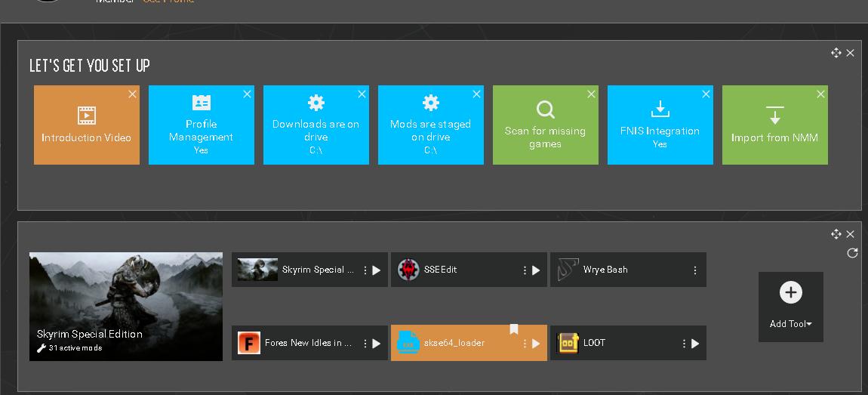Viewport: 868px width, 395px height.
Task: Click move handle of Let's Get You Set Up panel
Action: pos(836,53)
